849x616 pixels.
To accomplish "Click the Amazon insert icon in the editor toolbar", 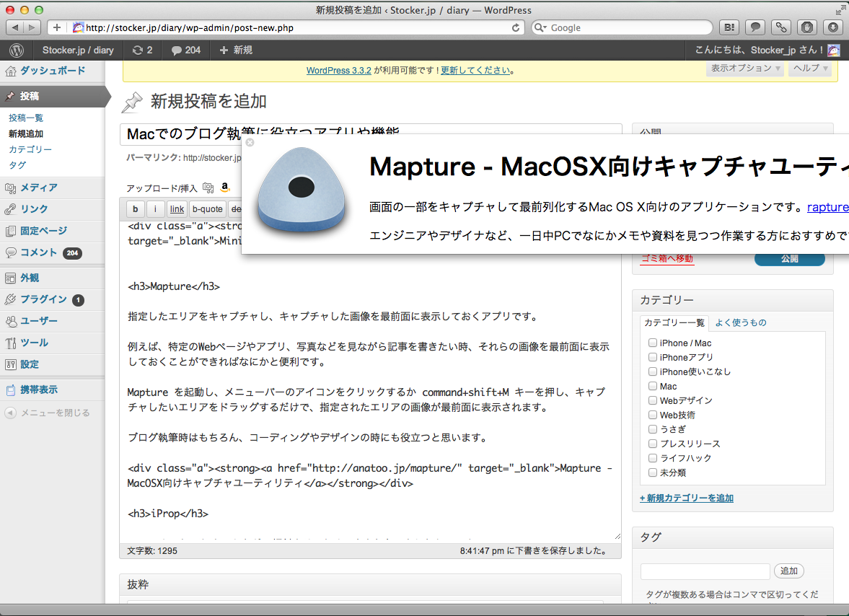I will (x=224, y=187).
